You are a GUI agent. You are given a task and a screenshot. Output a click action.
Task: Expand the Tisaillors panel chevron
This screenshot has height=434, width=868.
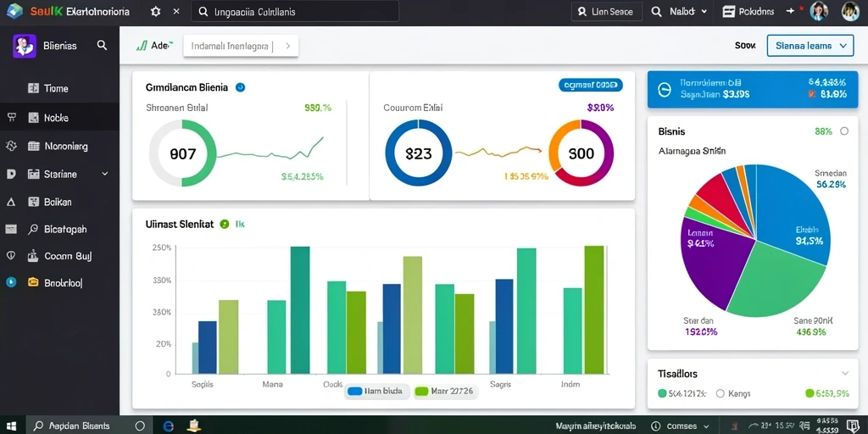[x=845, y=373]
